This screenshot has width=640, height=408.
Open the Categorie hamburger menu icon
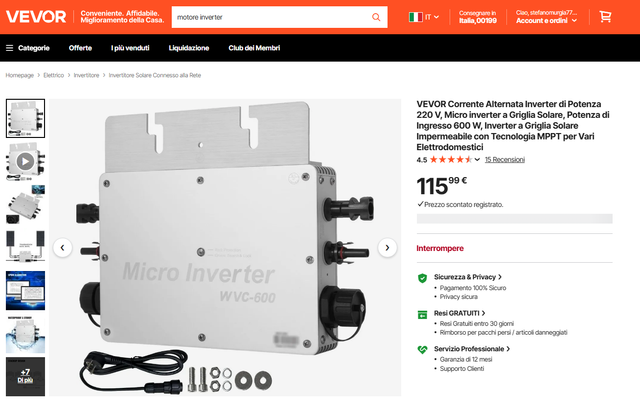(x=9, y=48)
